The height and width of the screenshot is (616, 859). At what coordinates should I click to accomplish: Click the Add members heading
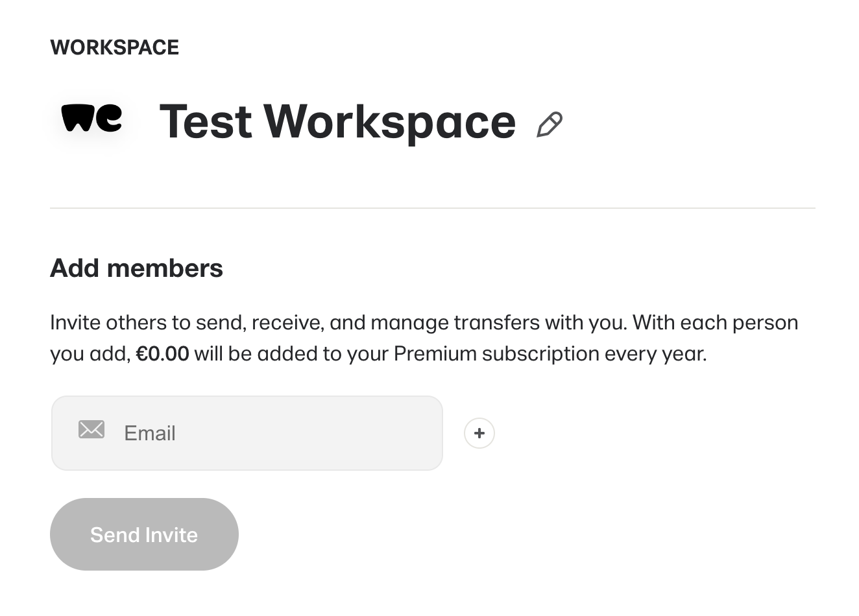pyautogui.click(x=136, y=268)
